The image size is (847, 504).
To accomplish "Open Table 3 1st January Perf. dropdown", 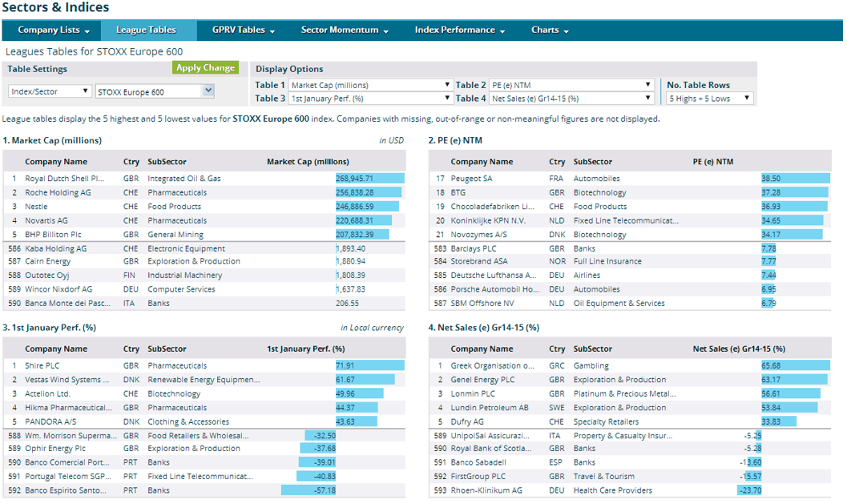I will click(370, 99).
